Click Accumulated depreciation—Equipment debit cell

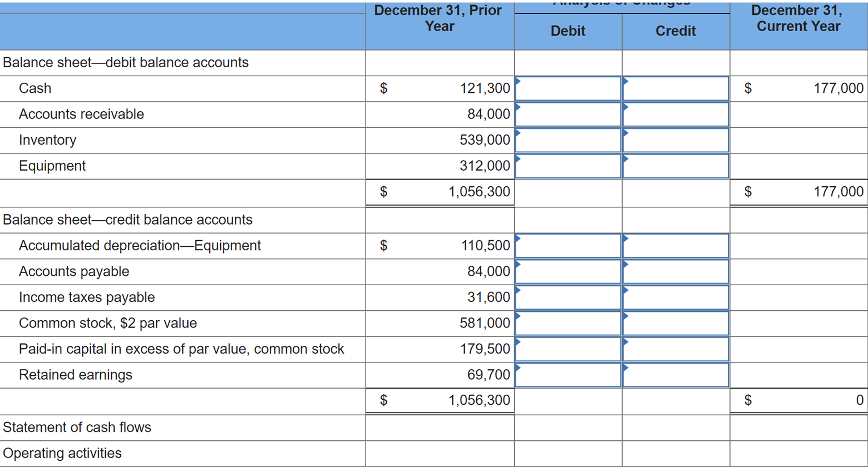tap(568, 245)
